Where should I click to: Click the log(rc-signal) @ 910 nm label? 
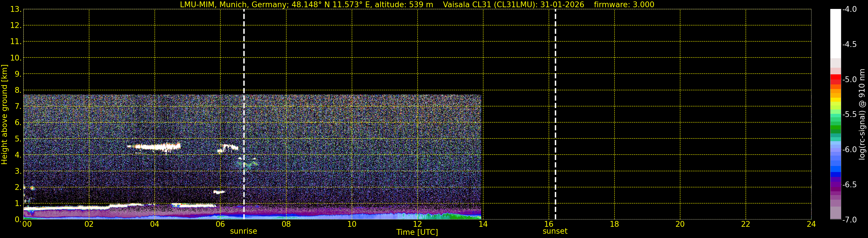coord(862,114)
